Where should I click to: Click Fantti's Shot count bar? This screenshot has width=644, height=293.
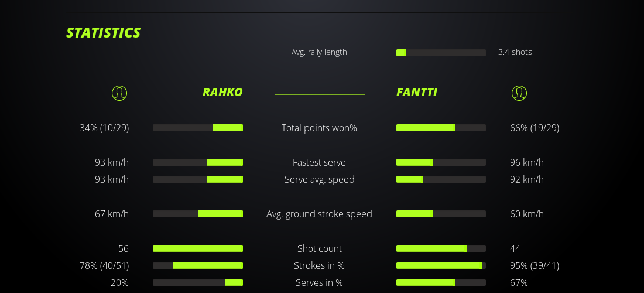441,248
